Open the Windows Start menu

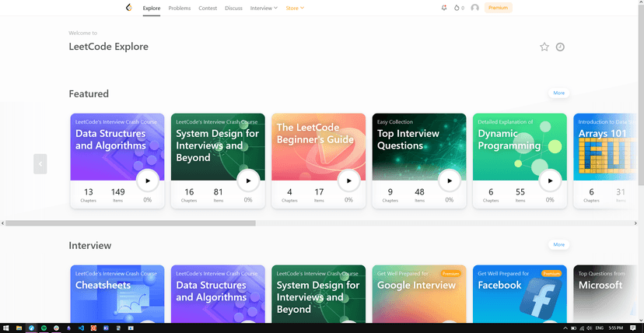click(x=6, y=328)
